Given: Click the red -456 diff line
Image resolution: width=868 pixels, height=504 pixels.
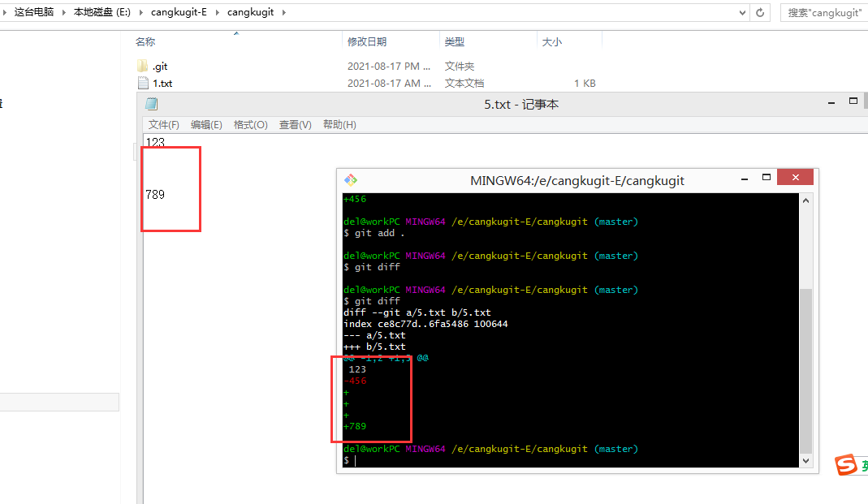Looking at the screenshot, I should tap(355, 381).
